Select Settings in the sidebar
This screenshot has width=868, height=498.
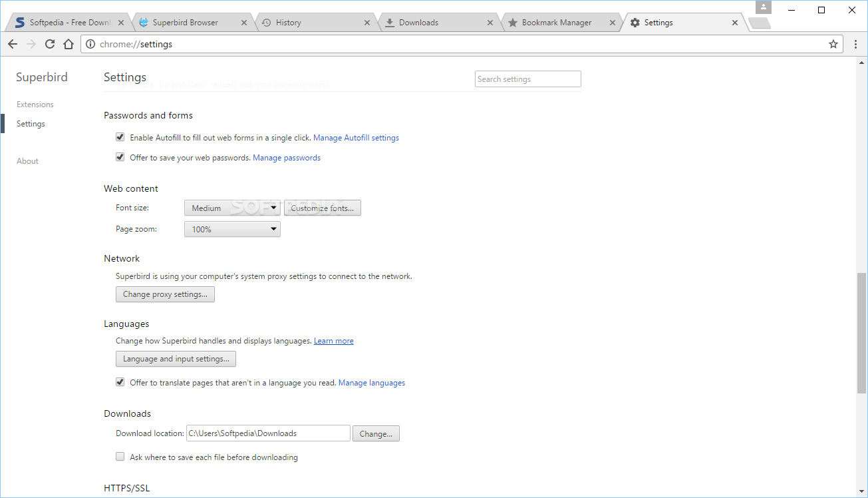coord(31,124)
